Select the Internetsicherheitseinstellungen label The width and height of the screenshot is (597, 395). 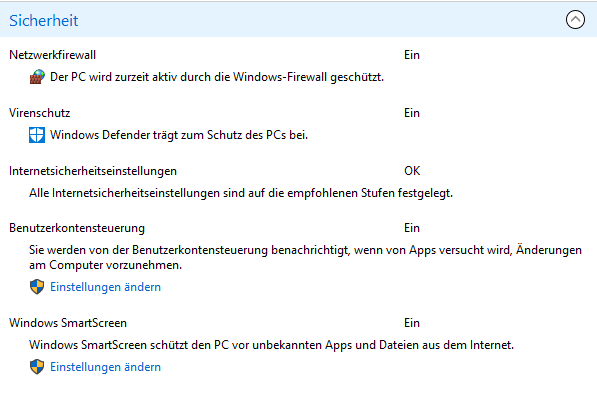[93, 171]
